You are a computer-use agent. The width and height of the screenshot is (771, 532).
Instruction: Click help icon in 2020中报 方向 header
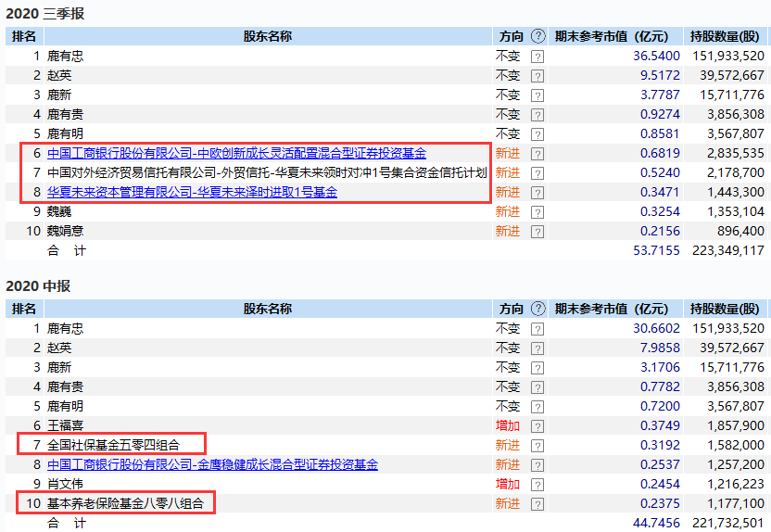point(538,309)
